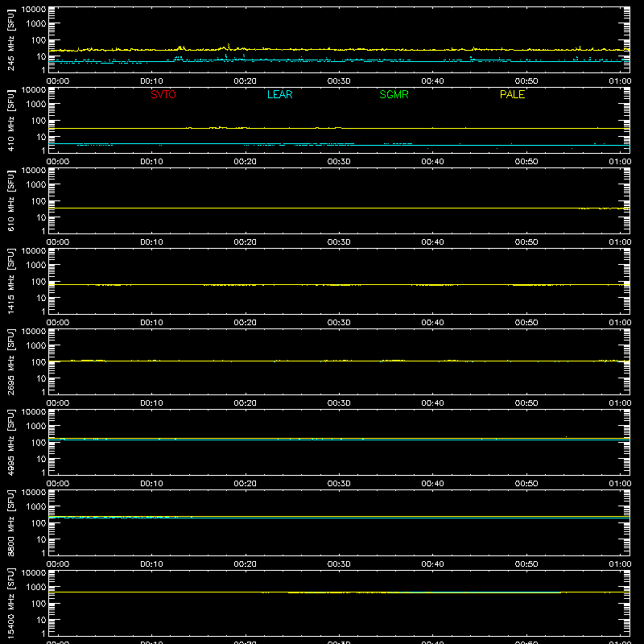Click the green SGMR station label

coord(394,94)
